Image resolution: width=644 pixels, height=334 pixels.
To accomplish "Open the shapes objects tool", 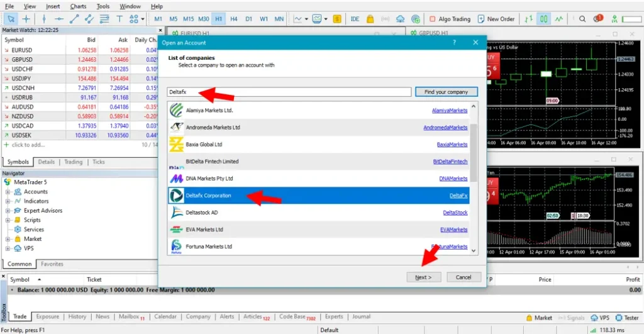I will [133, 19].
